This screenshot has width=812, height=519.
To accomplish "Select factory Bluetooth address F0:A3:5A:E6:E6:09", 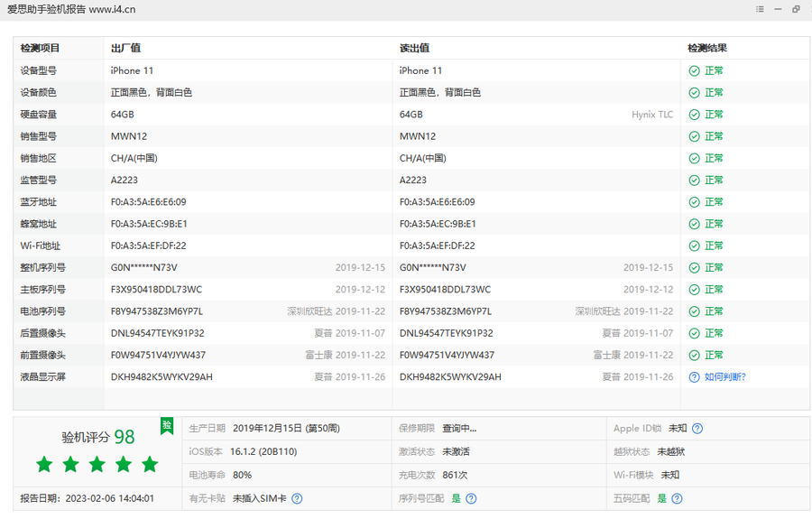I will [x=149, y=202].
